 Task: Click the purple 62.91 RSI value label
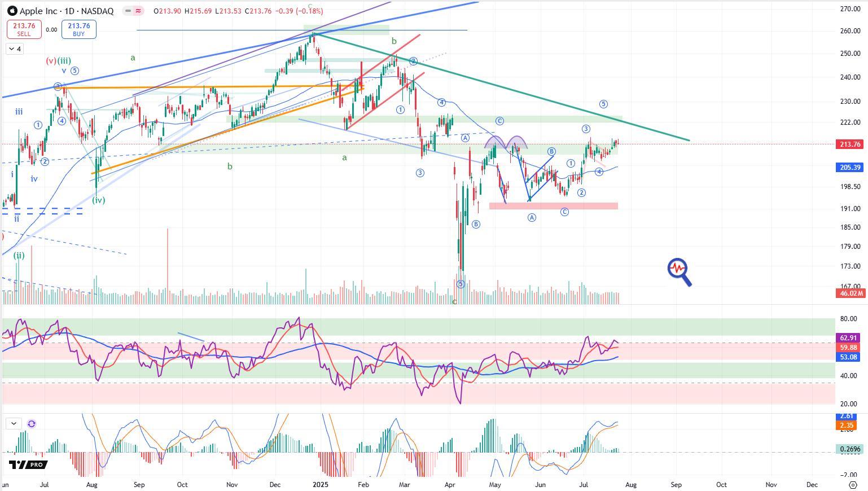click(849, 338)
